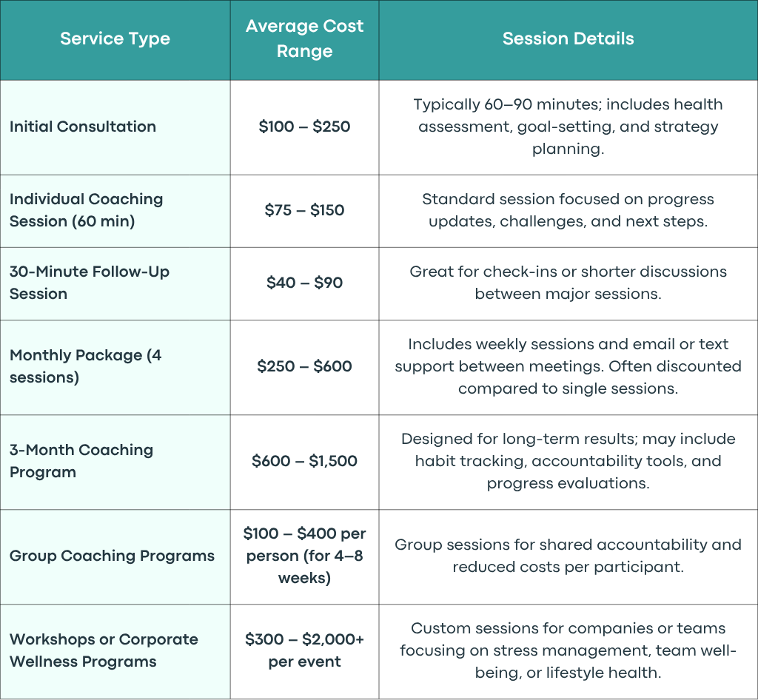Select the Initial Consultation row label
Image resolution: width=758 pixels, height=700 pixels.
[83, 127]
